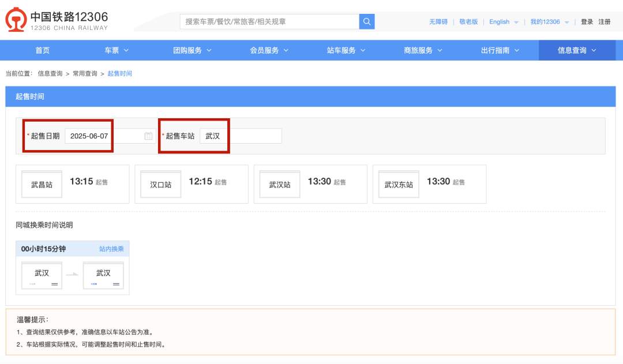Screen dimensions: 623x364
Task: Click the blue search magnifier icon
Action: coord(367,21)
